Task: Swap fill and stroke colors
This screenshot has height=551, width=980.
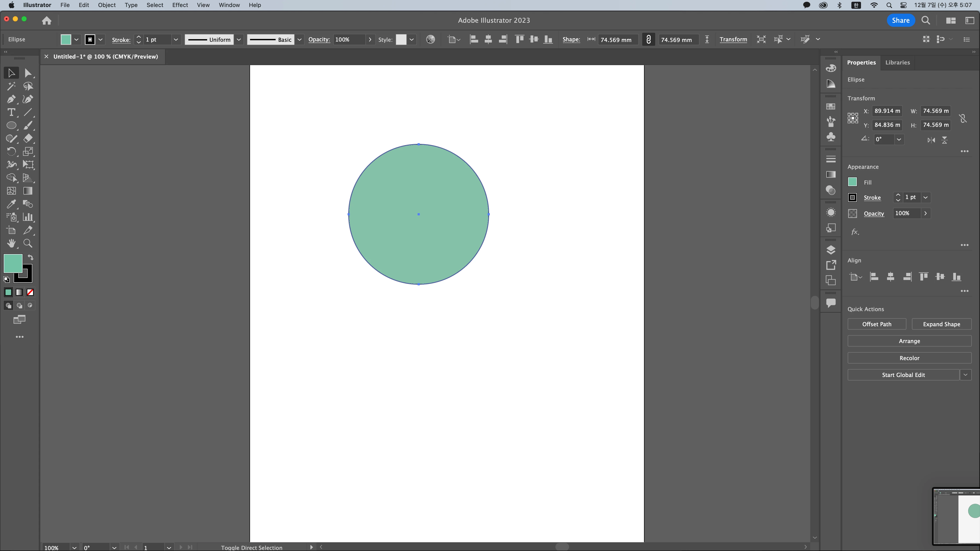Action: (30, 257)
